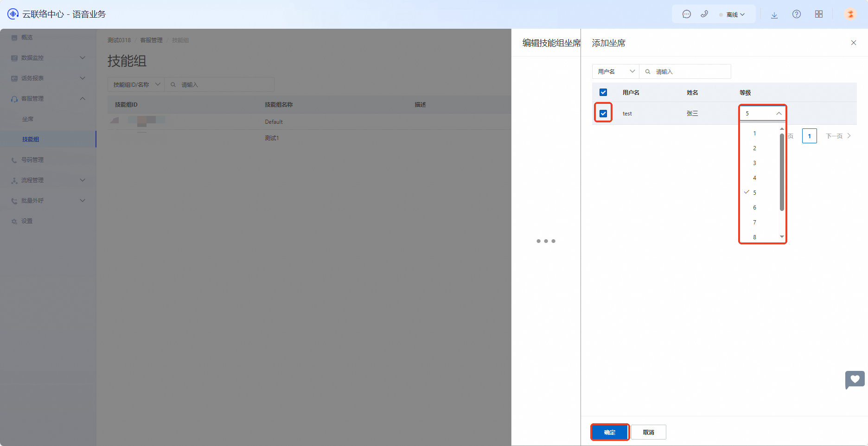Screen dimensions: 868x446
Task: Click the 概览 sidebar icon
Action: [x=14, y=38]
